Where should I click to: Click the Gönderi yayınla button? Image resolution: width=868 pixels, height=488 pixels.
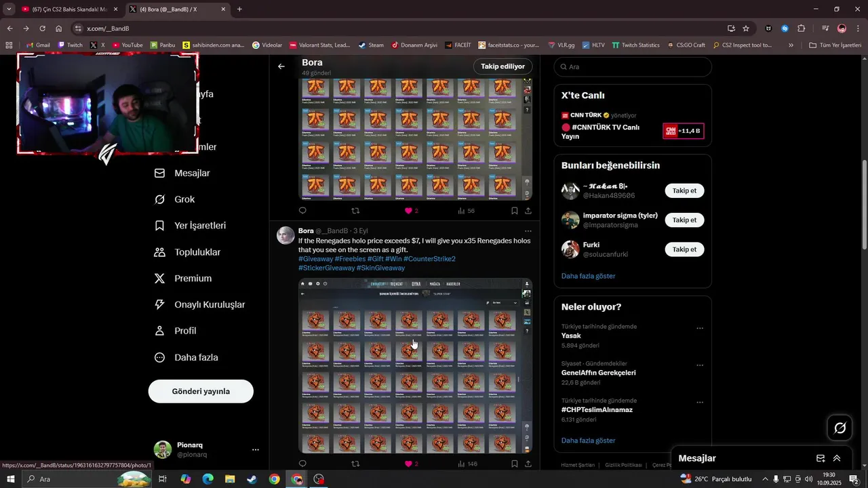pos(201,391)
